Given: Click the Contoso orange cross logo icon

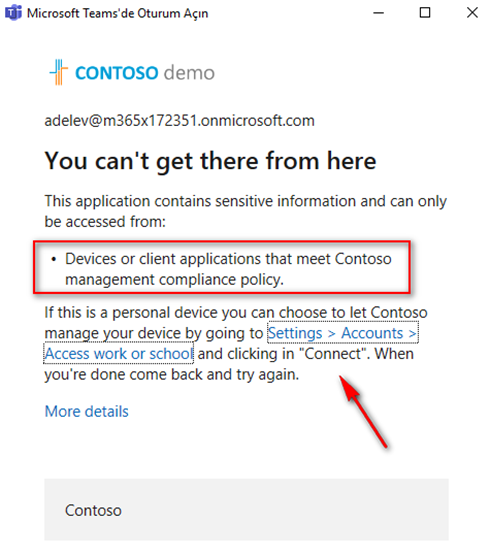Looking at the screenshot, I should click(x=59, y=72).
